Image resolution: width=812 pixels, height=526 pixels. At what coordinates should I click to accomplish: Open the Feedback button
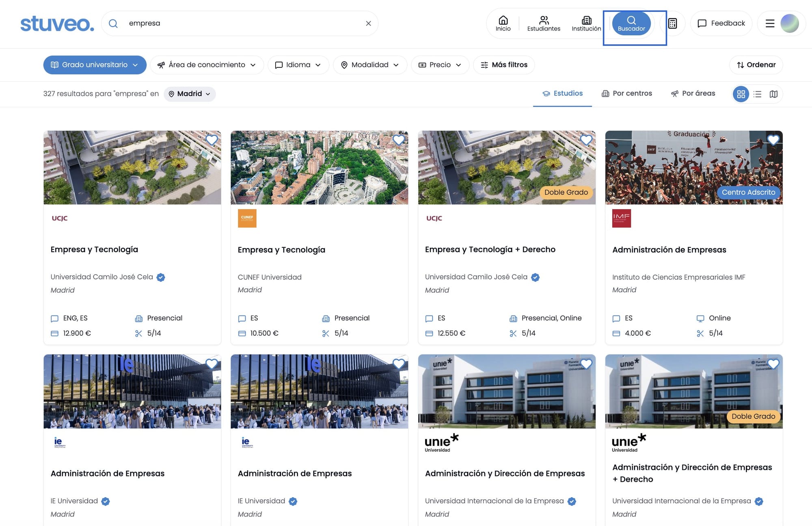pyautogui.click(x=721, y=24)
